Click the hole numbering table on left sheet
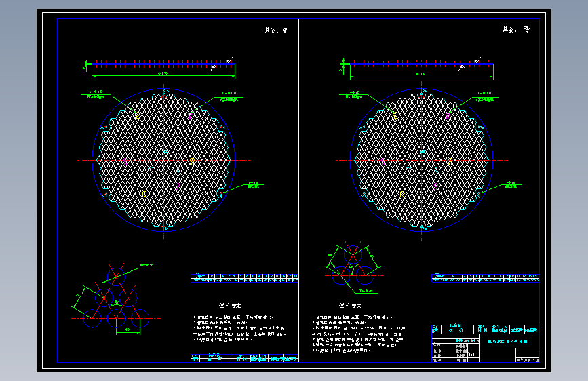 [245, 278]
